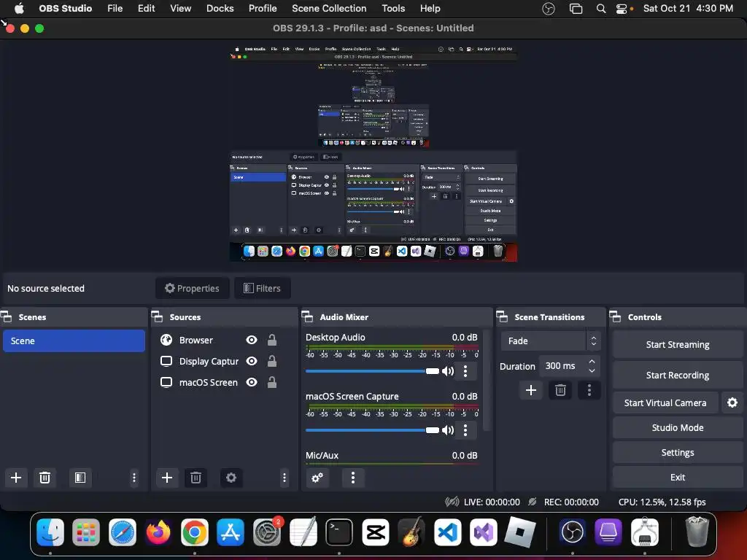Open virtual camera settings gear
The width and height of the screenshot is (747, 560).
[x=732, y=402]
